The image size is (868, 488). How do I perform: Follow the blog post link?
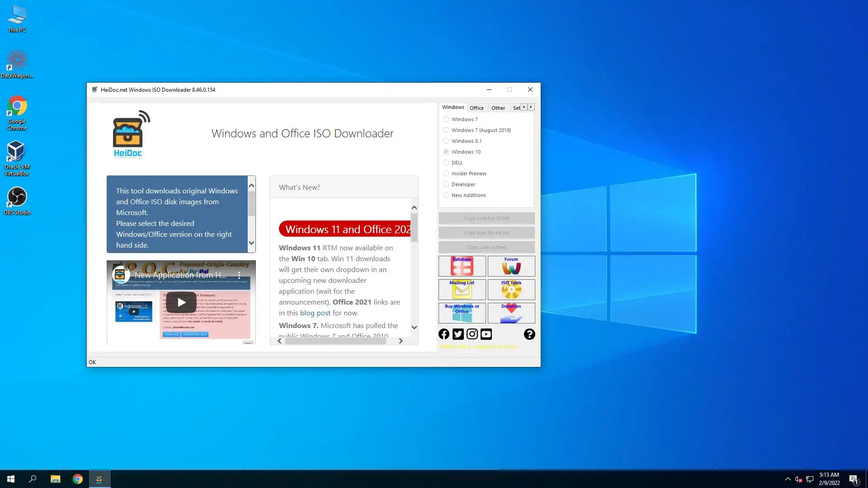point(315,313)
